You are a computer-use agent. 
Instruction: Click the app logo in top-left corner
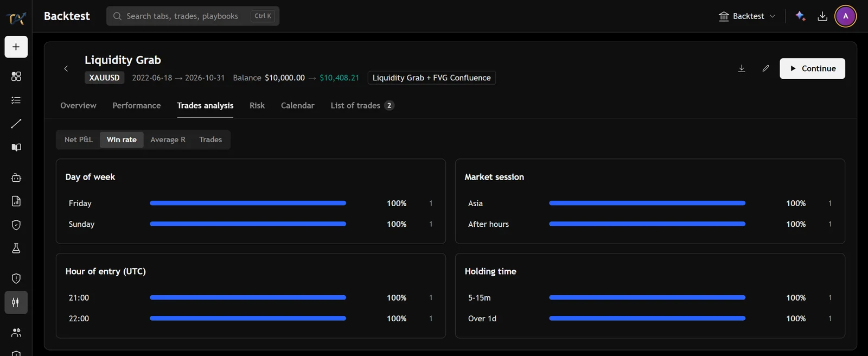click(x=16, y=18)
